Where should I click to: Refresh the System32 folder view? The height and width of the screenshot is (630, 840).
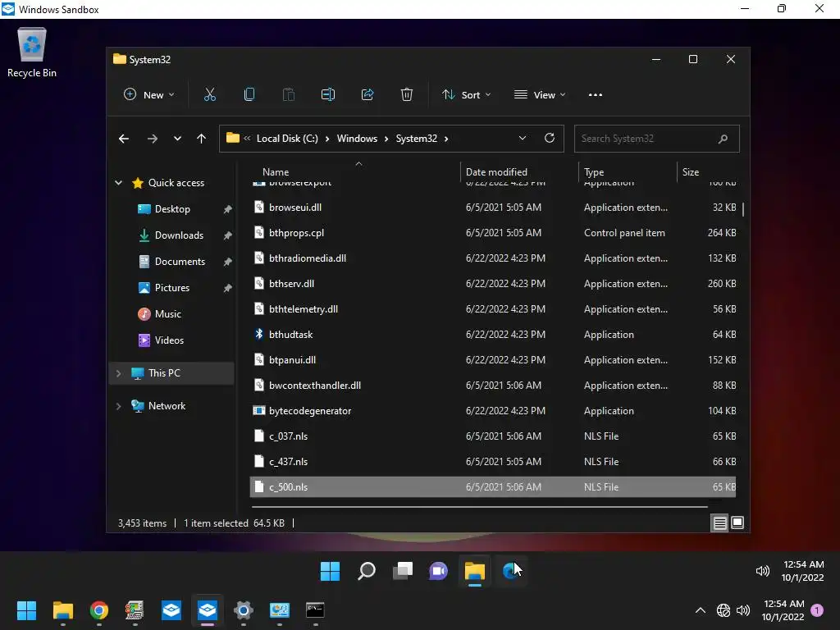549,138
